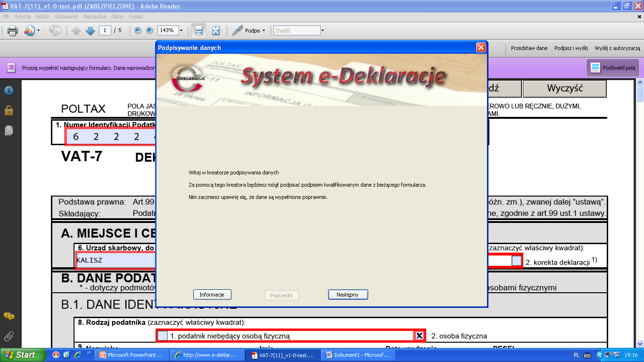Click Wyślij z autoryzacją in the toolbar

[617, 48]
